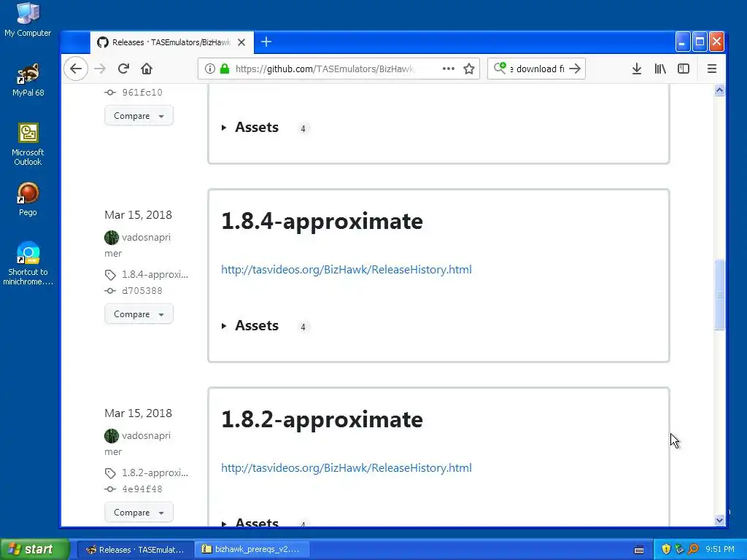Image resolution: width=747 pixels, height=560 pixels.
Task: Open the Library bookmarks icon
Action: click(660, 69)
